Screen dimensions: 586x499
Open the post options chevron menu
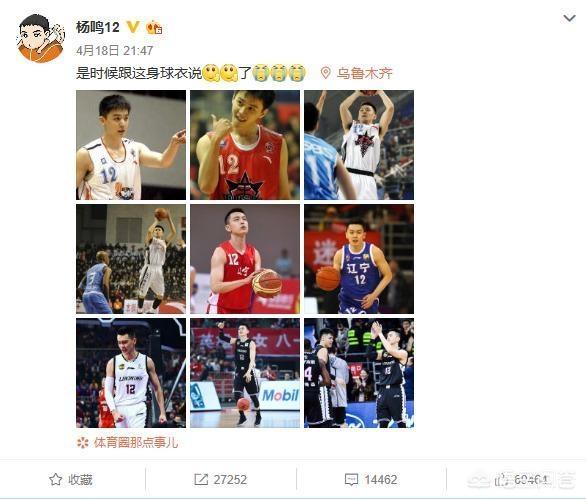[x=569, y=18]
